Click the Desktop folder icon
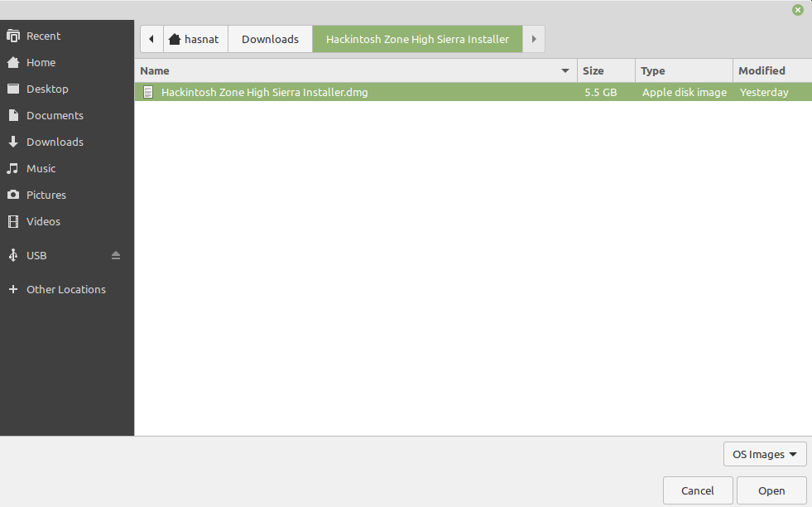 click(13, 89)
